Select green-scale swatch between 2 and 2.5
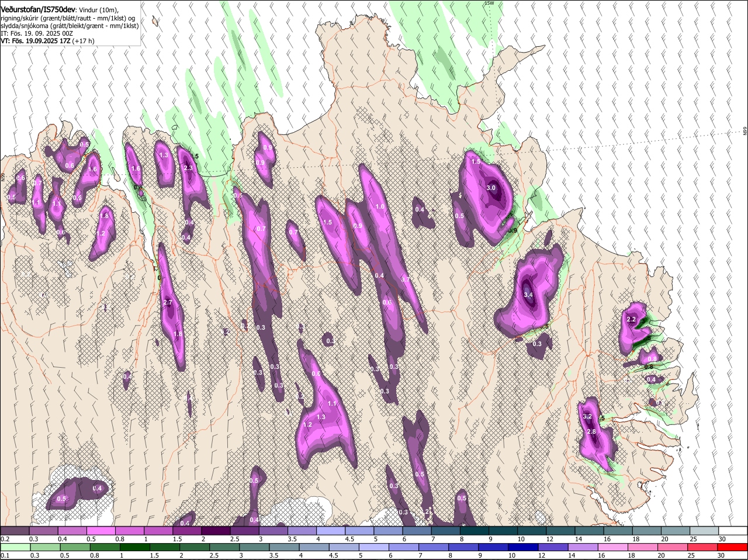Viewport: 748px width, 560px height. click(195, 548)
